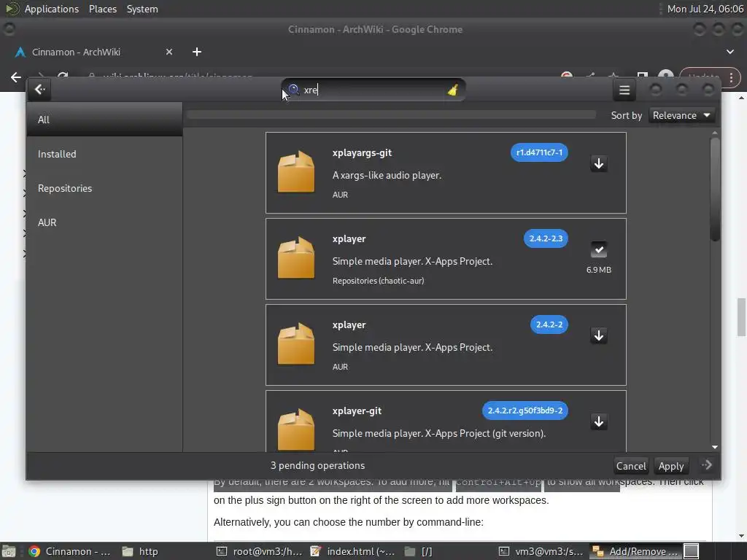Switch to root@vm3 terminal taskbar item

(x=259, y=551)
